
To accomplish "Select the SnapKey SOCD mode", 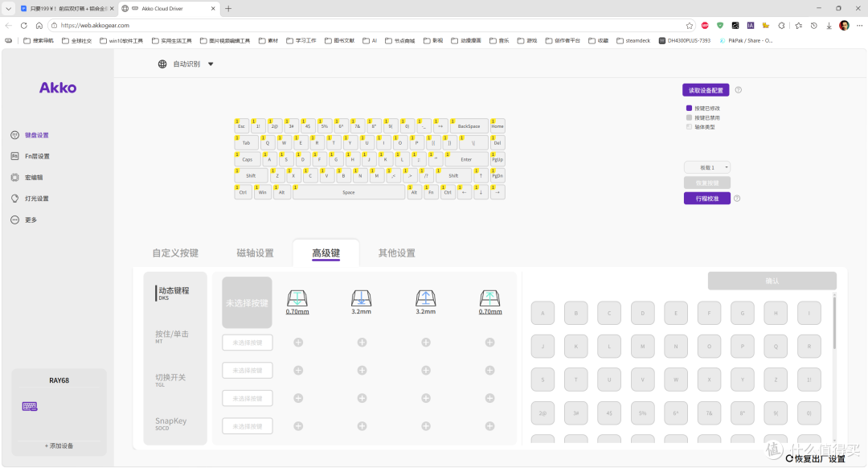I will click(171, 423).
